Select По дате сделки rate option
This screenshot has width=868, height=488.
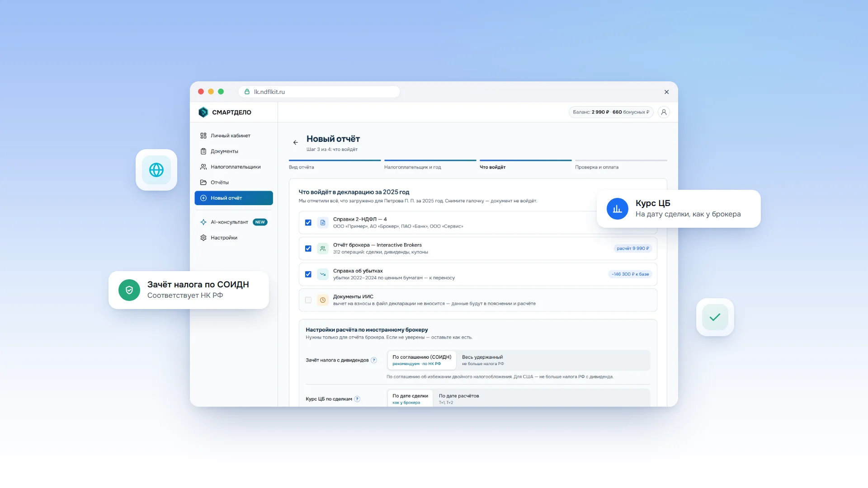click(410, 399)
